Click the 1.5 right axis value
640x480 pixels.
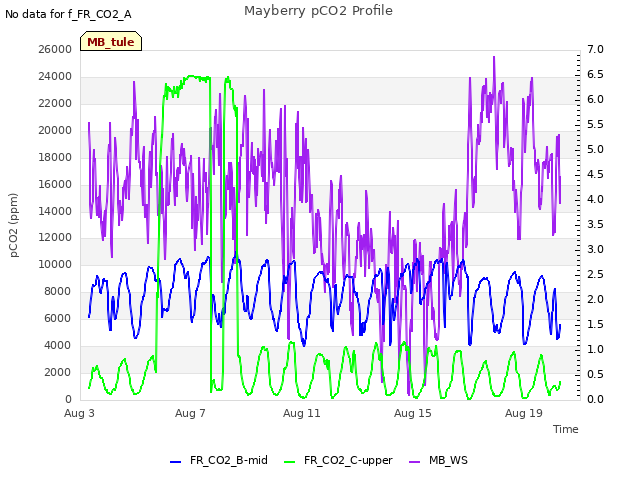click(595, 324)
